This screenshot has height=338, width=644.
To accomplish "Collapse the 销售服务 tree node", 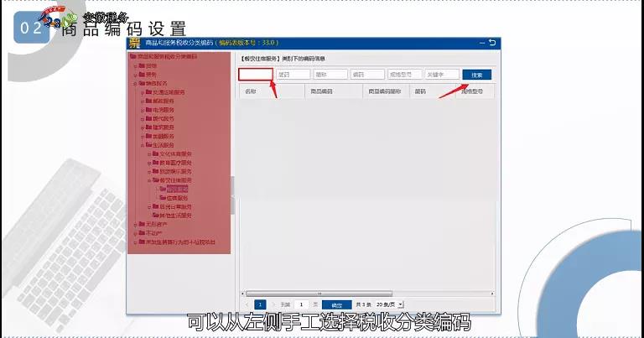I will pos(136,84).
